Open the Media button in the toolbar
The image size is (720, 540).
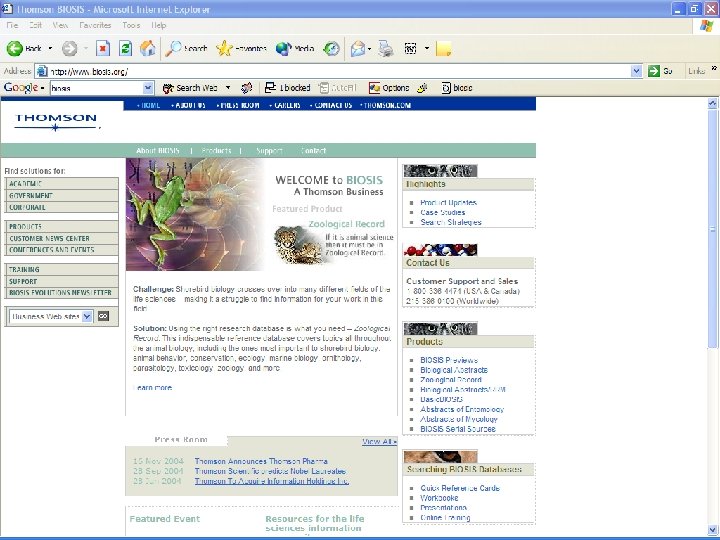click(x=295, y=48)
